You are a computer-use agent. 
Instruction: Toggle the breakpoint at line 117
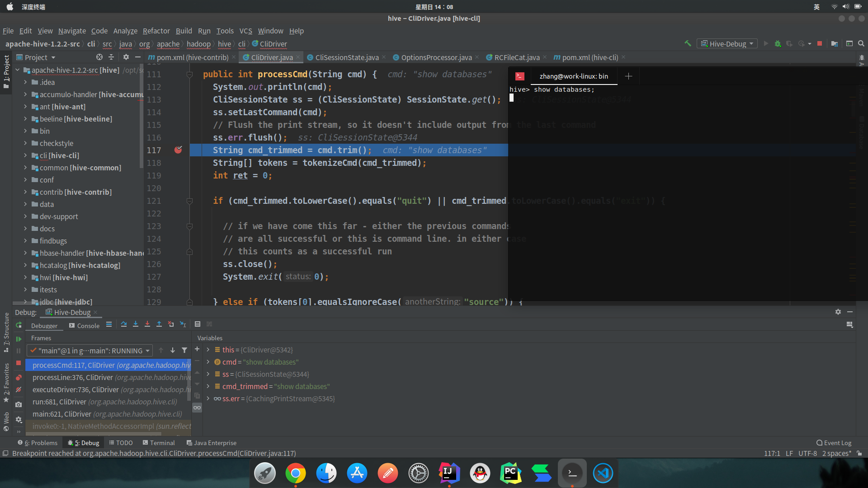pyautogui.click(x=178, y=150)
